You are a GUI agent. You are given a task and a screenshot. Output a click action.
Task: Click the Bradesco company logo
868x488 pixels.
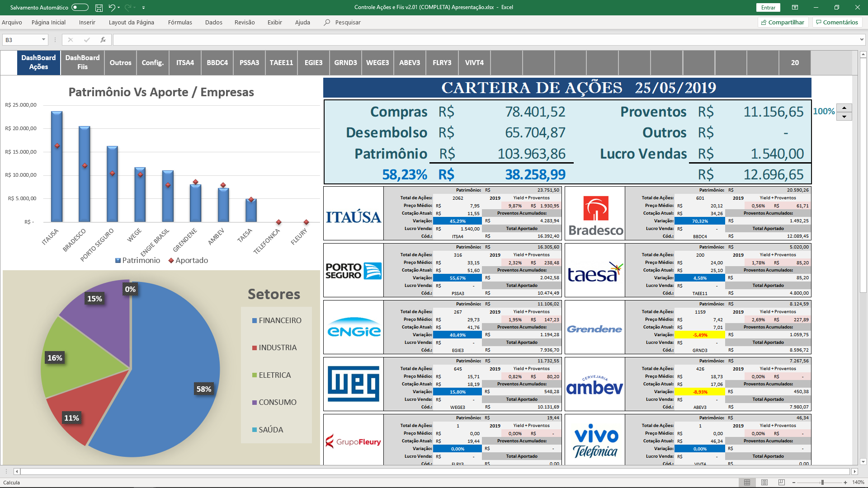click(x=595, y=216)
